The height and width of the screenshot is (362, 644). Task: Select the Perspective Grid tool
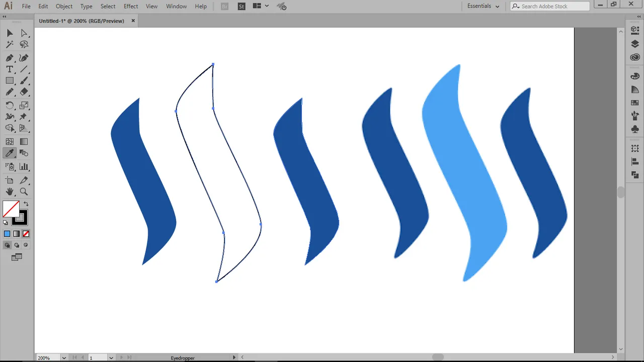coord(24,128)
